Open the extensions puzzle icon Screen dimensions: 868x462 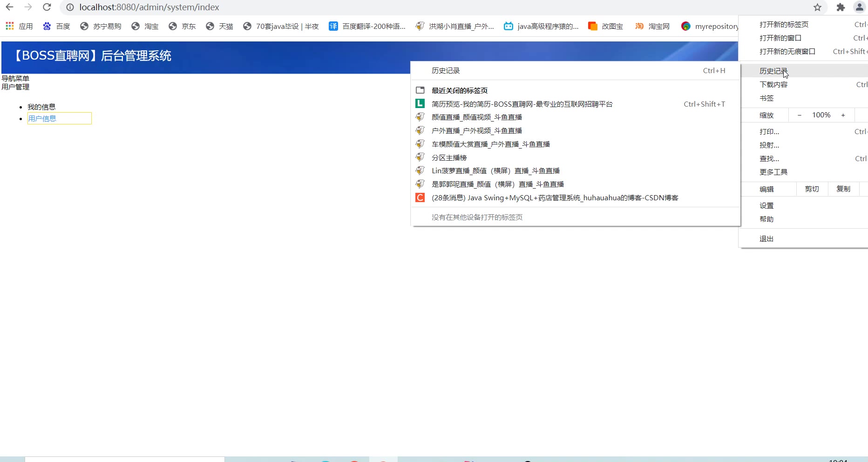(x=841, y=7)
